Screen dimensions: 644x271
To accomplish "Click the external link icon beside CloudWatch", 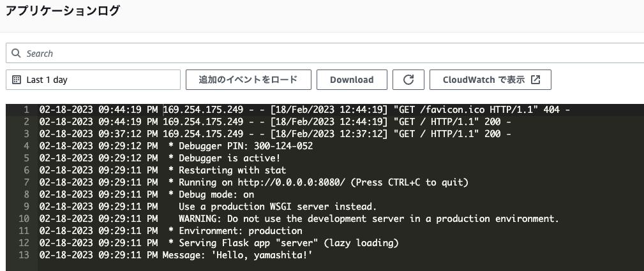I will pos(535,80).
